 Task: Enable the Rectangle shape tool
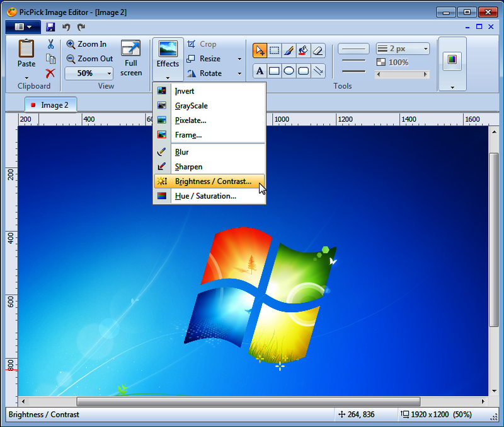coord(274,71)
